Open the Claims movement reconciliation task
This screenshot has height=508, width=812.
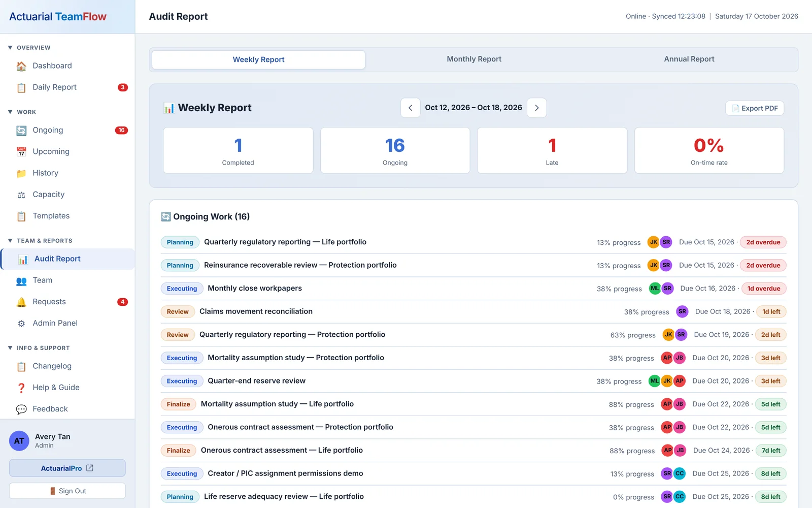tap(473, 311)
